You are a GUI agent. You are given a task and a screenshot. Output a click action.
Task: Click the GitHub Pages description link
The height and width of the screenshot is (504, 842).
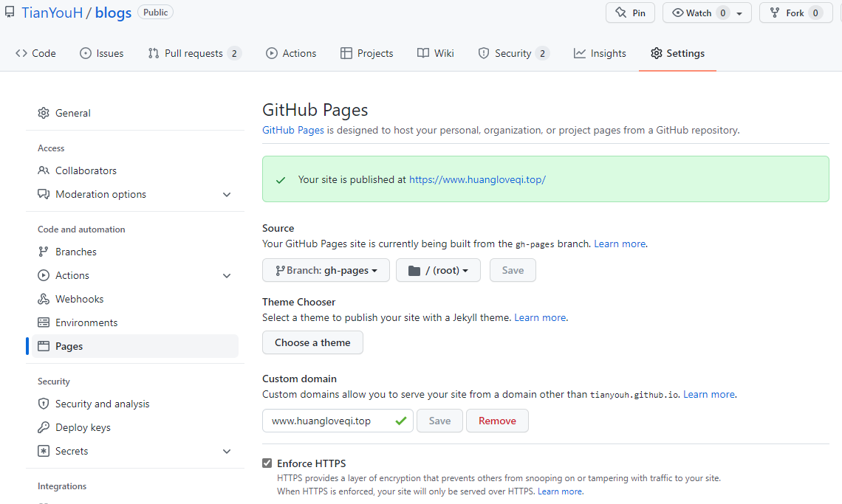pyautogui.click(x=293, y=130)
